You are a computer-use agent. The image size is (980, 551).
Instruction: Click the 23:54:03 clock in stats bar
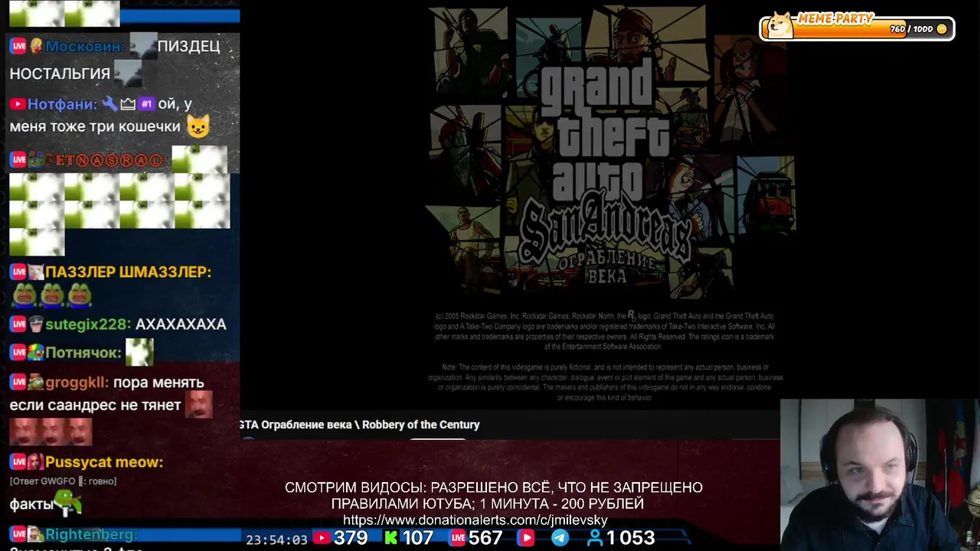276,540
